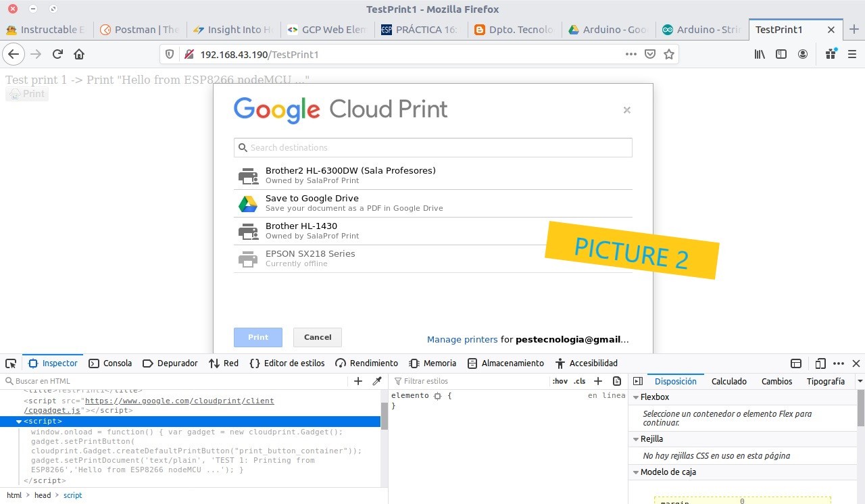Show more sidebar tabs dropdown
Screen dimensions: 865x504
pos(860,381)
